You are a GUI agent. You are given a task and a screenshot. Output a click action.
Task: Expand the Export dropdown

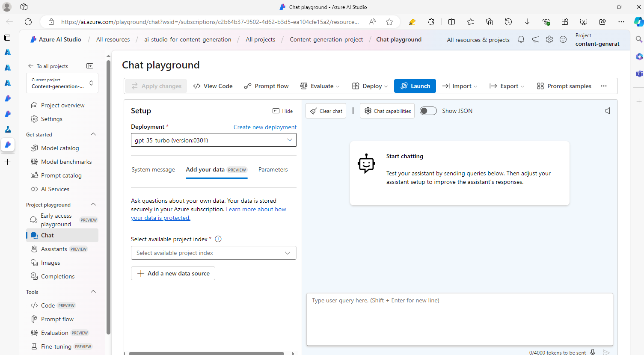pos(507,86)
